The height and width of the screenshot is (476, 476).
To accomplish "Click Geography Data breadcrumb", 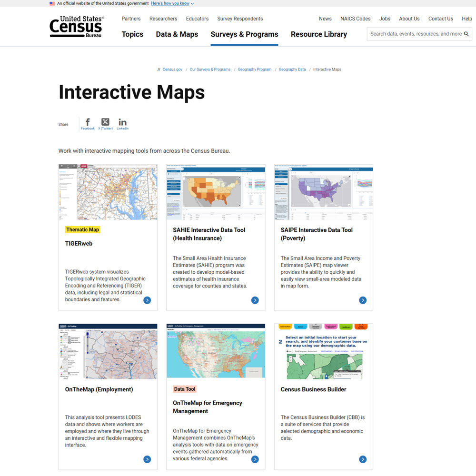I will point(292,69).
